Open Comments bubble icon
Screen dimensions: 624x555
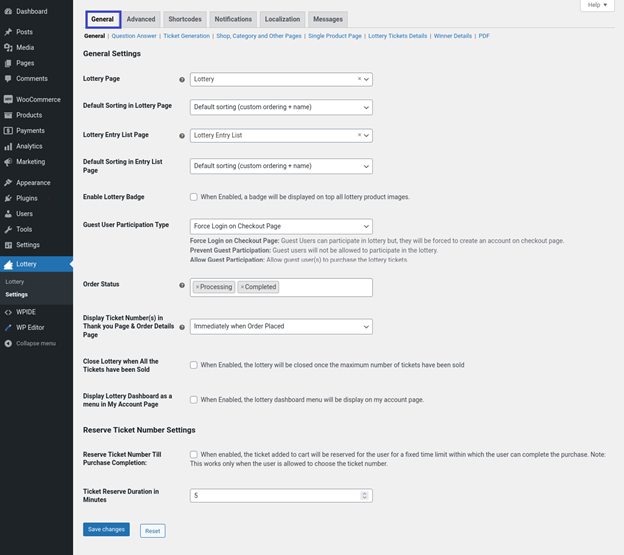coord(8,79)
